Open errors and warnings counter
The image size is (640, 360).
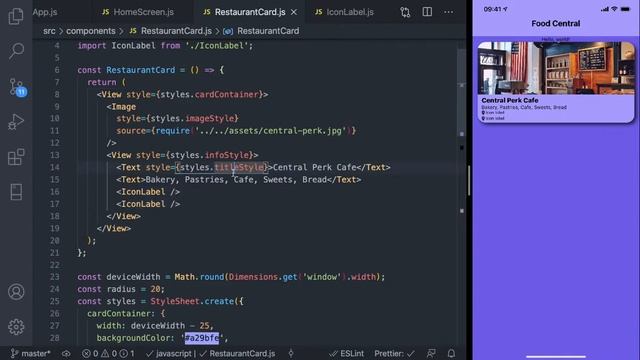click(x=108, y=353)
